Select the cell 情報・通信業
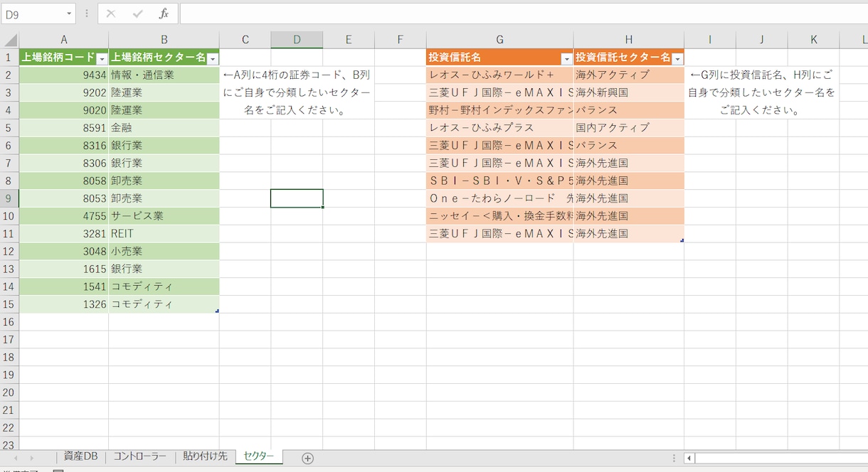Viewport: 868px width, 472px height. [x=164, y=75]
